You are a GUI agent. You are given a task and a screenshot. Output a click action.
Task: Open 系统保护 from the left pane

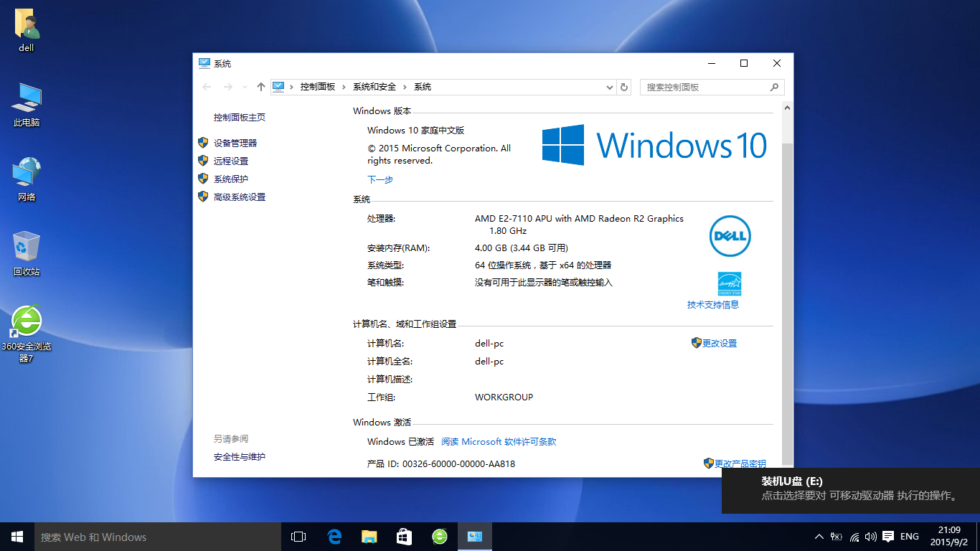[x=231, y=179]
